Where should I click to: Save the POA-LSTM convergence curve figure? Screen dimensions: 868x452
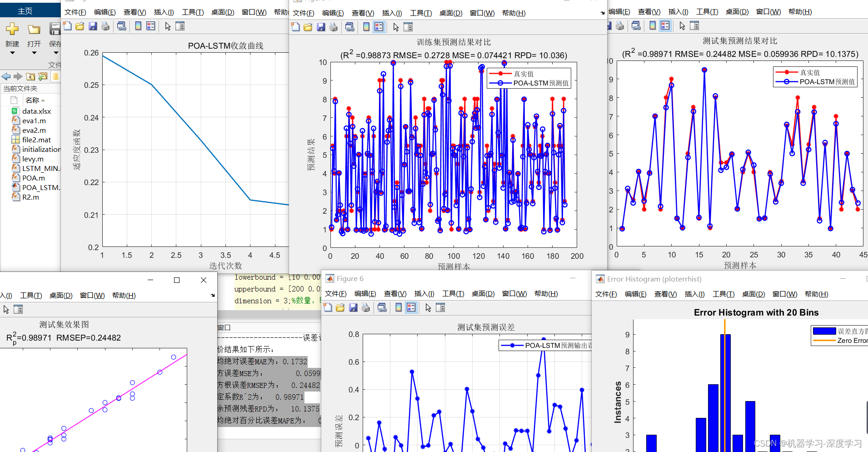(x=93, y=26)
